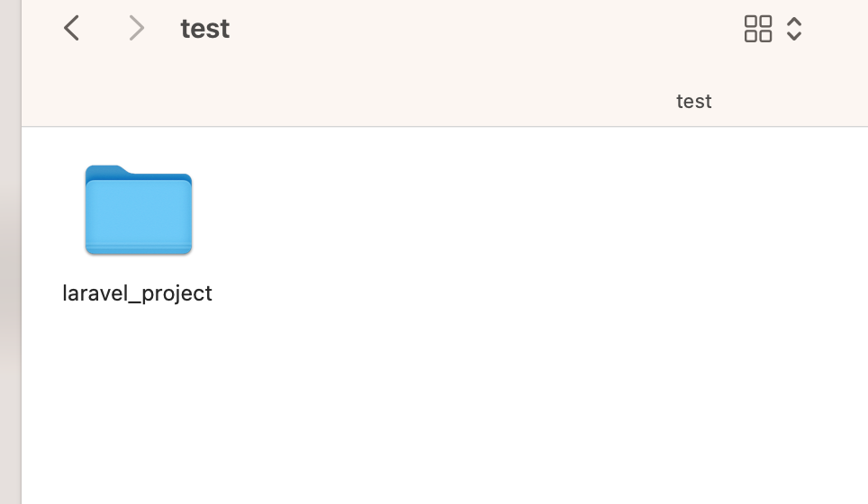Open the view switcher up-down chevrons
This screenshot has height=504, width=868.
tap(794, 29)
